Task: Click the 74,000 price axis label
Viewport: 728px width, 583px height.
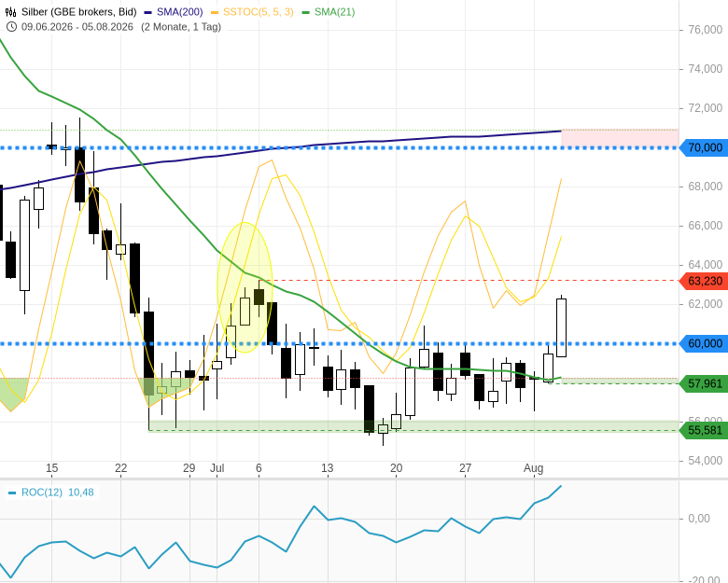Action: [706, 69]
